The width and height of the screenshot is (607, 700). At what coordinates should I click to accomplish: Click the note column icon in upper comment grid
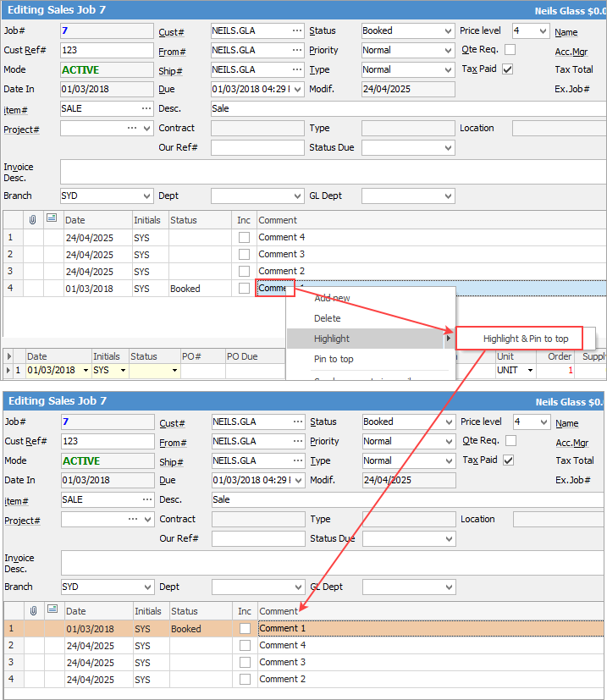52,220
